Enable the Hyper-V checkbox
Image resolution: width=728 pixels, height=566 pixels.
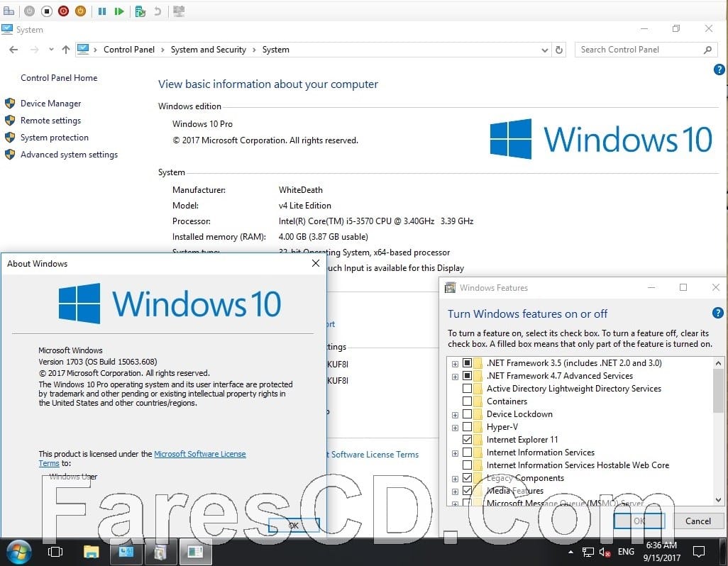(467, 427)
